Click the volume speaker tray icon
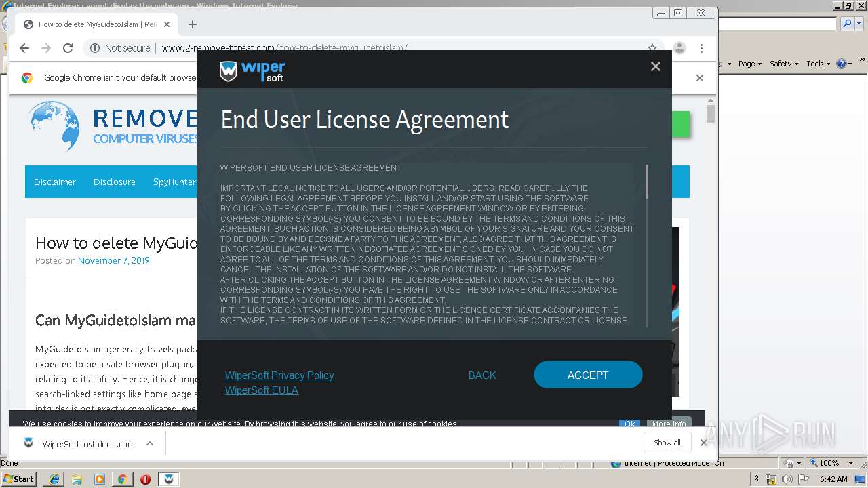 pyautogui.click(x=787, y=479)
